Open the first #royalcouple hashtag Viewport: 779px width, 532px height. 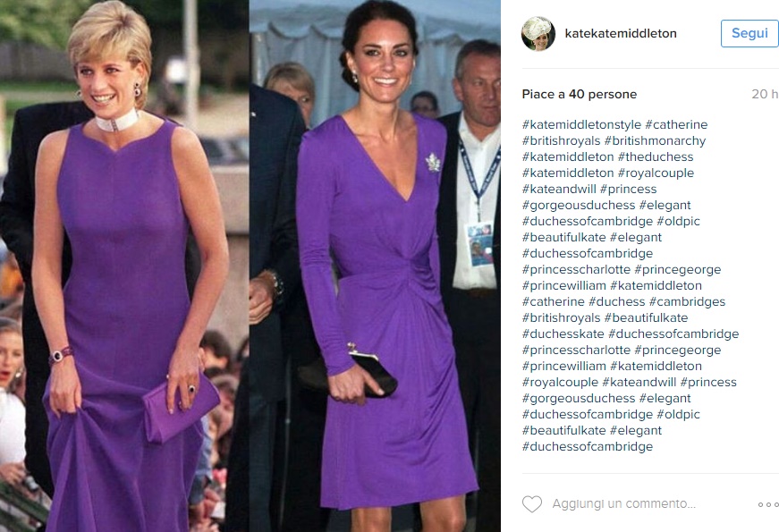[656, 173]
